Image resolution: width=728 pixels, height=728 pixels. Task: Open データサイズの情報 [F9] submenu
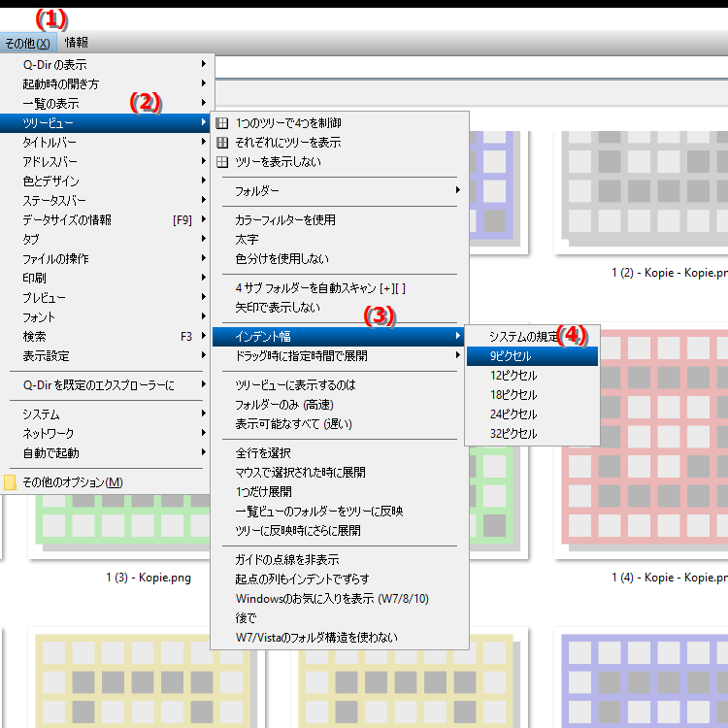(105, 220)
